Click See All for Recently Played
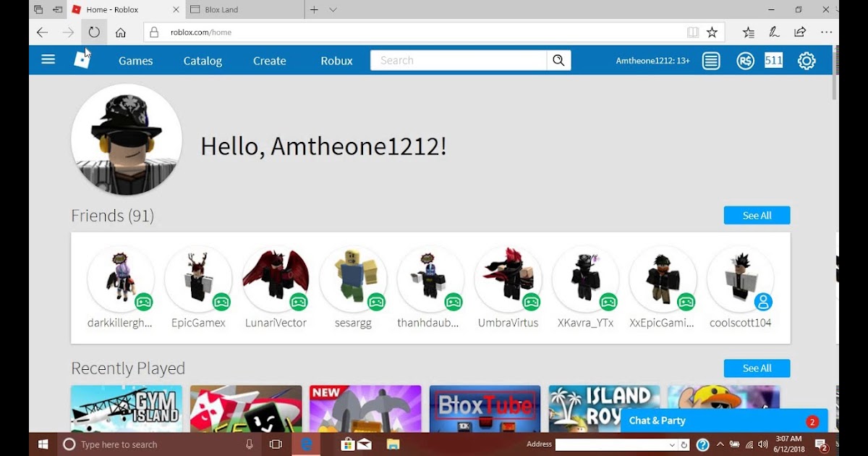This screenshot has height=456, width=868. tap(757, 368)
